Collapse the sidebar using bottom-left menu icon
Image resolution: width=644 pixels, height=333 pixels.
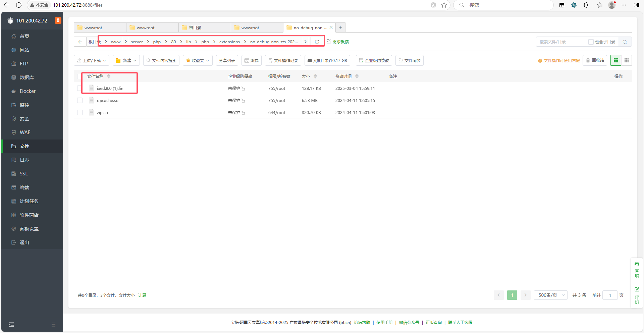[x=11, y=324]
